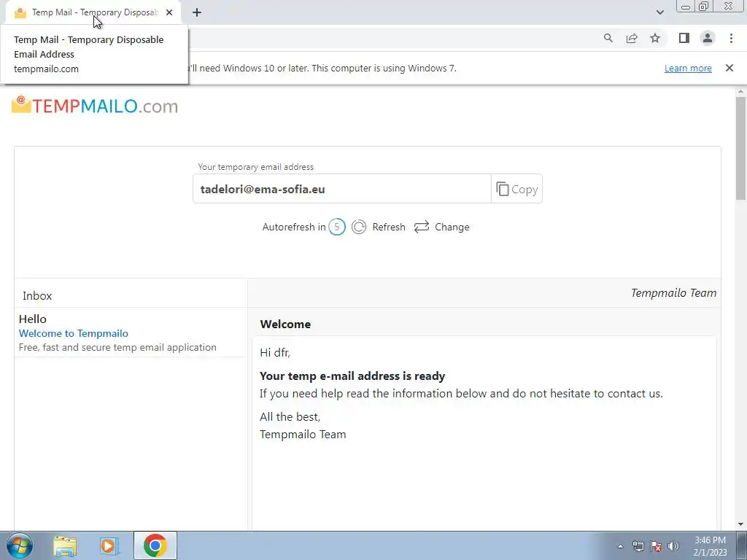Click the autorefresh countdown circle

(x=337, y=227)
